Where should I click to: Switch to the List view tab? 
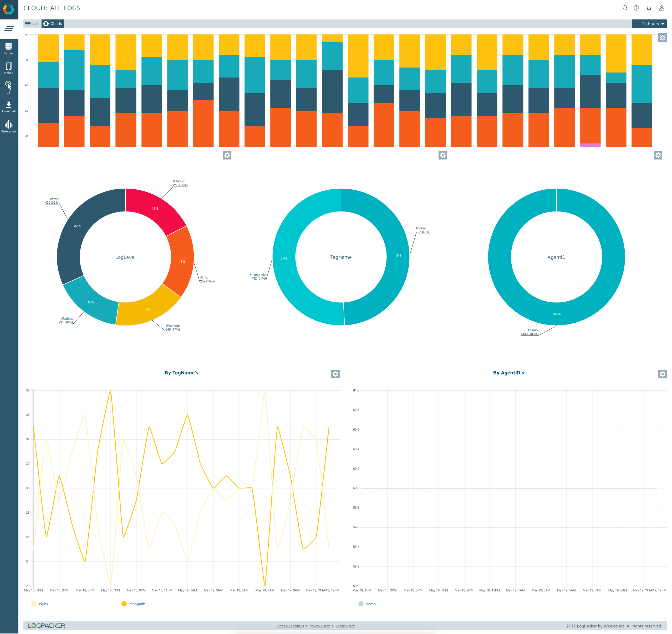point(32,24)
